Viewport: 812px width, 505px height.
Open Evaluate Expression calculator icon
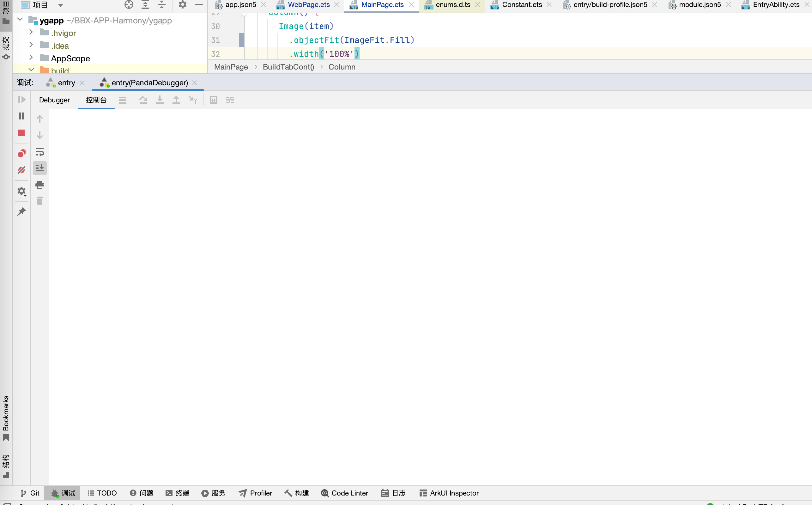(214, 100)
